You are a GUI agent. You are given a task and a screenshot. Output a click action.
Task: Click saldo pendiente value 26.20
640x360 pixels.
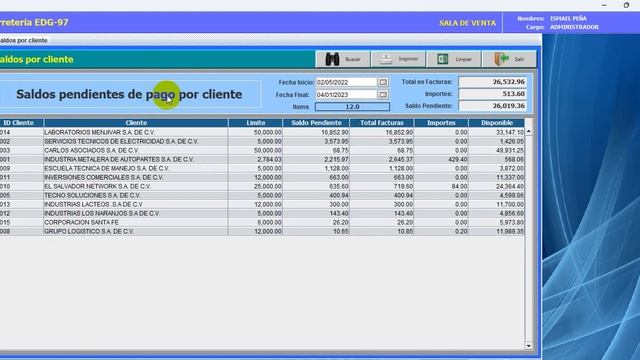[340, 222]
